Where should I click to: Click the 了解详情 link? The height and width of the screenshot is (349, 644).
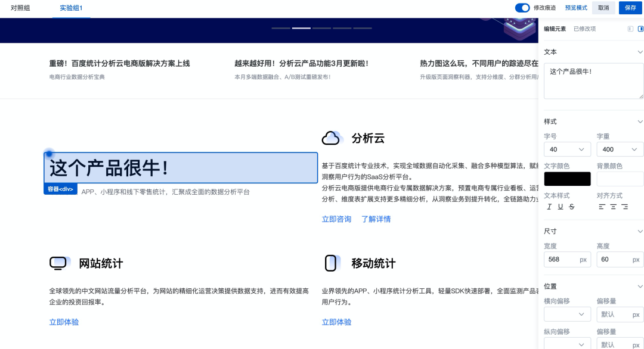tap(376, 219)
